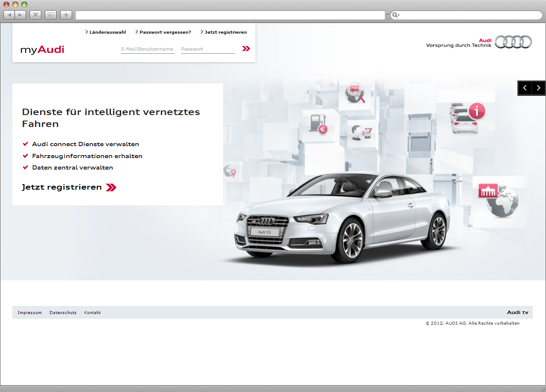Click the POI search globe icon
This screenshot has height=392, width=546.
point(355,92)
